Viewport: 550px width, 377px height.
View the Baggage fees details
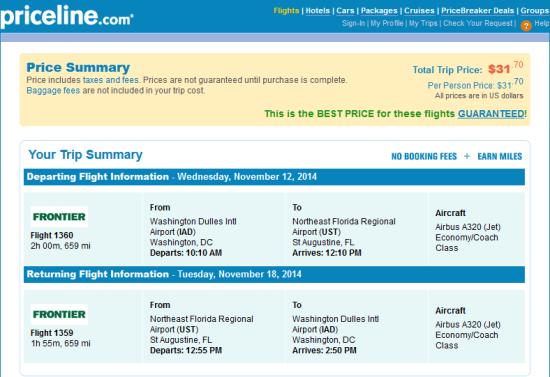tap(53, 90)
